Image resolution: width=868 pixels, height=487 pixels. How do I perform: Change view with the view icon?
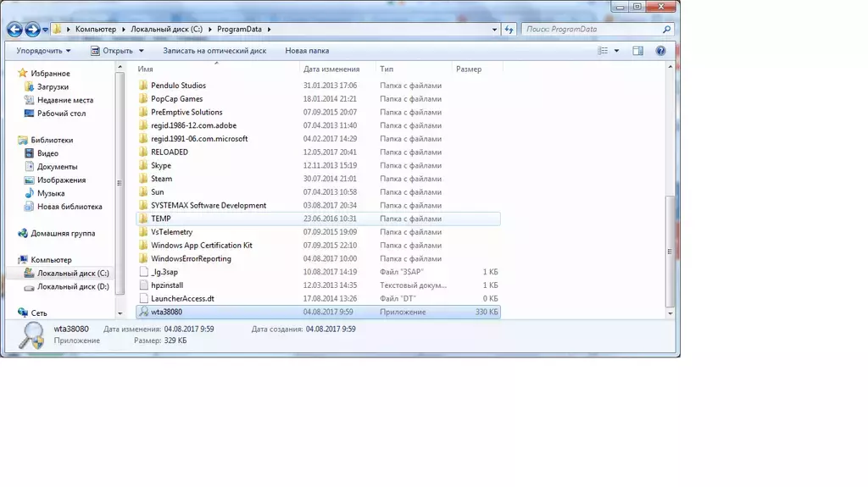click(x=603, y=51)
